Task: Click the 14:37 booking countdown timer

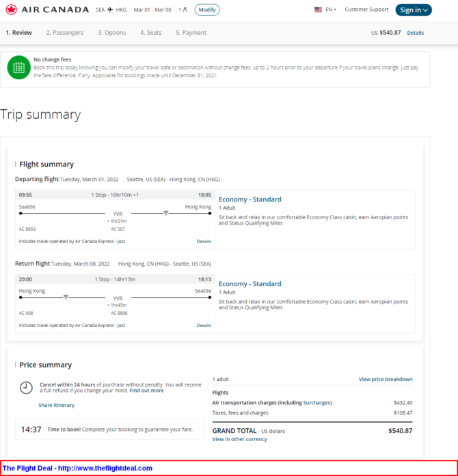Action: click(31, 430)
